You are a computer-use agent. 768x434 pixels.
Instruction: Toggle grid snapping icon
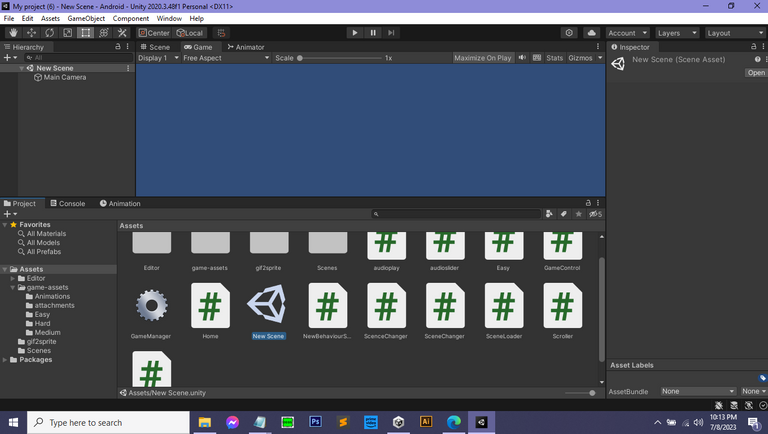[221, 33]
